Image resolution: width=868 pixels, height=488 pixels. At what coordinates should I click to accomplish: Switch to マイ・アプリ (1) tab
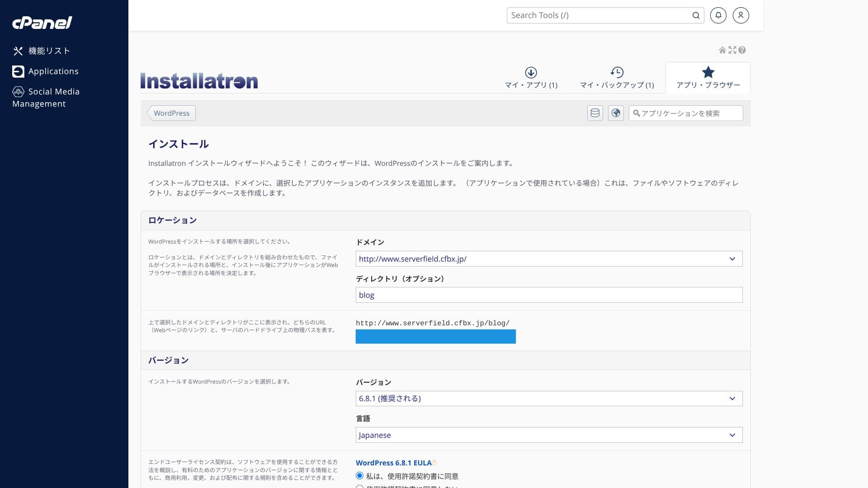point(531,78)
